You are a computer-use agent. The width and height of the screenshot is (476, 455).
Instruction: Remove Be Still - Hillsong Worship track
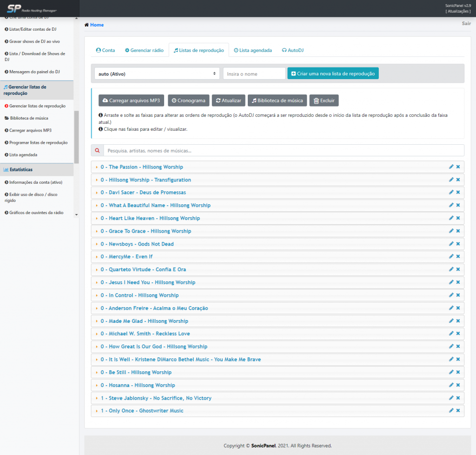tap(458, 372)
